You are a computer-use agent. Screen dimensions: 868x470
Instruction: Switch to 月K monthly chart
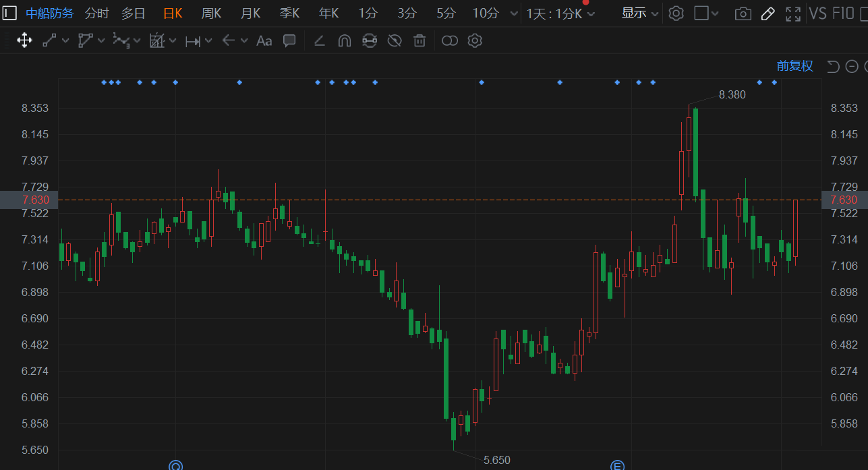251,13
